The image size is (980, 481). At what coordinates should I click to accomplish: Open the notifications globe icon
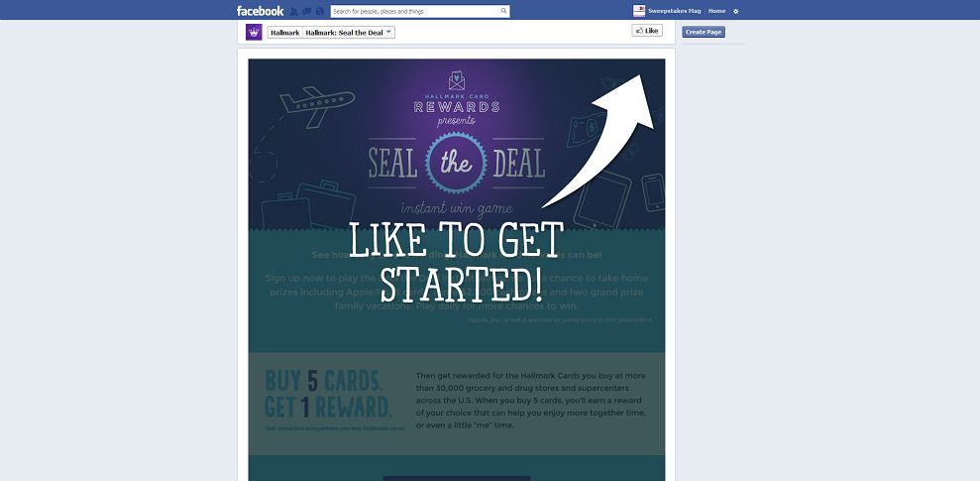320,11
